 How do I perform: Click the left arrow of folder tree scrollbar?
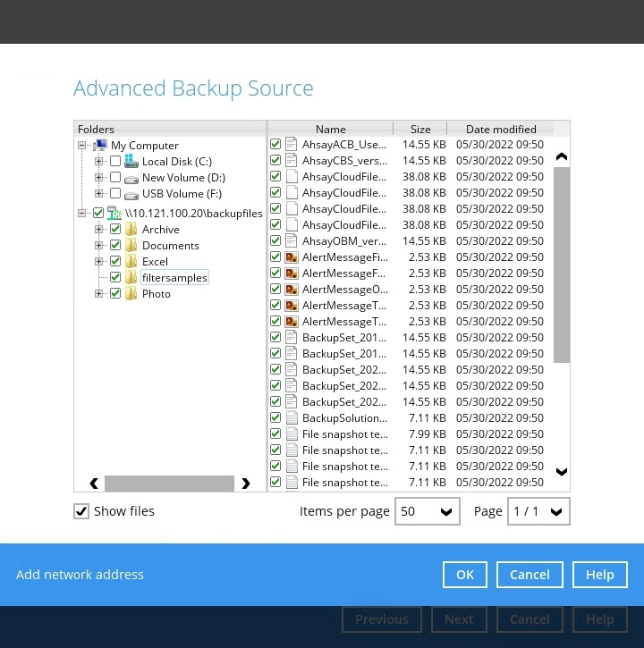(94, 484)
